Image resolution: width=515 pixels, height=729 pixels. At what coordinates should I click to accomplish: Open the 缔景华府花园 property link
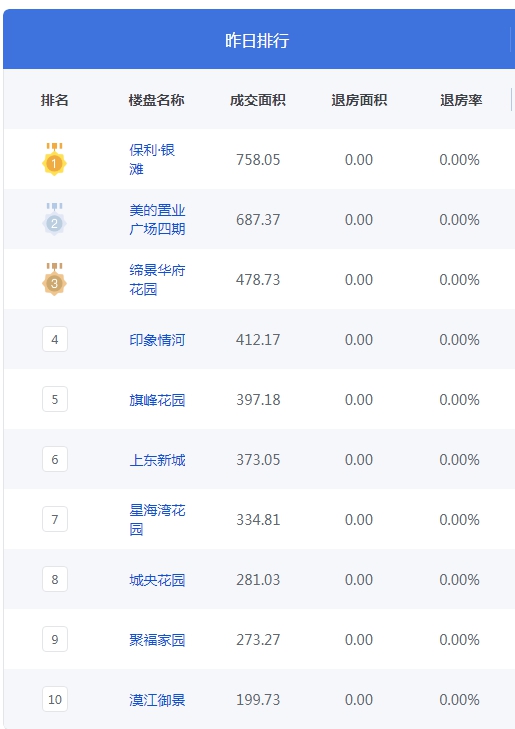tap(157, 279)
